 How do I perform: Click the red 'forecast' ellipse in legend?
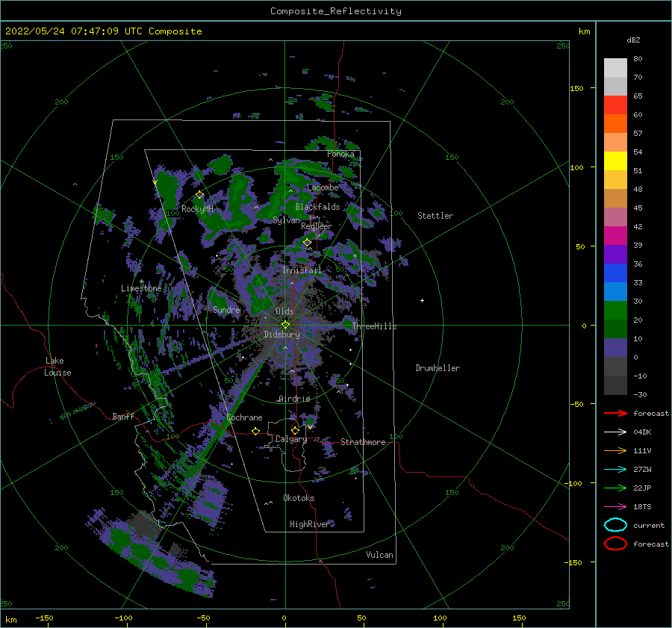[x=615, y=544]
